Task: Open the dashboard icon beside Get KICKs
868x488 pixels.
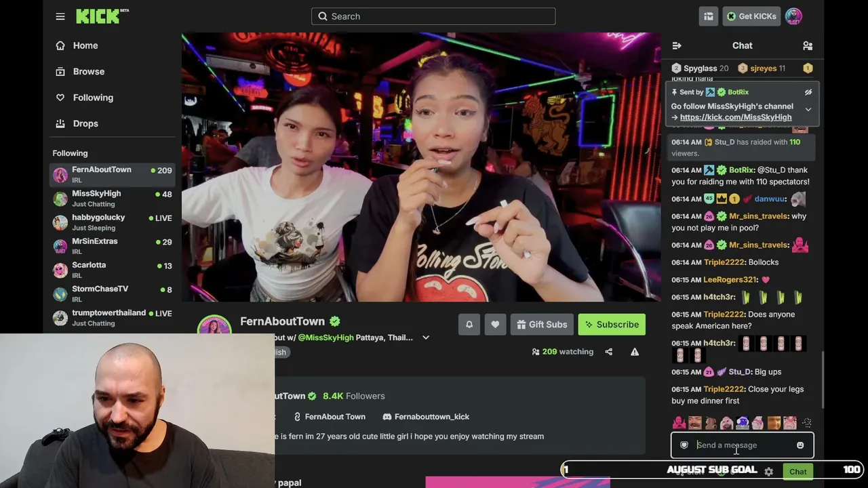Action: coord(709,16)
